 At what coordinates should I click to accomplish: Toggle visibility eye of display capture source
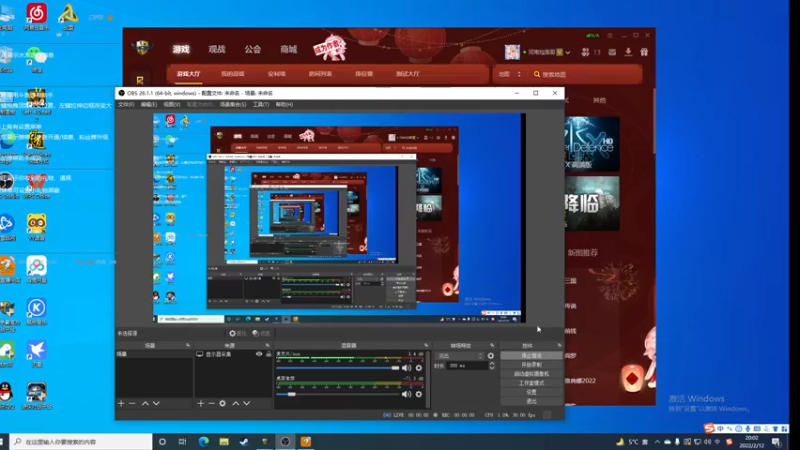point(259,354)
